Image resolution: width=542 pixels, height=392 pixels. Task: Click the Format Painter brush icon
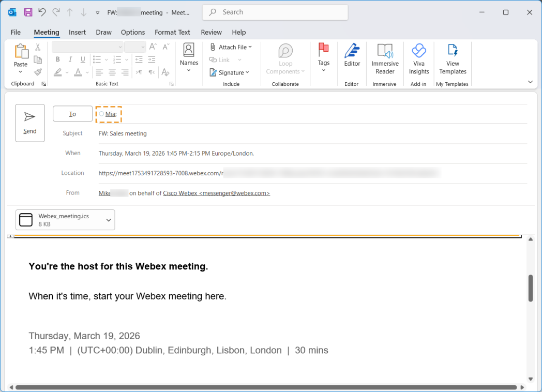click(x=38, y=72)
